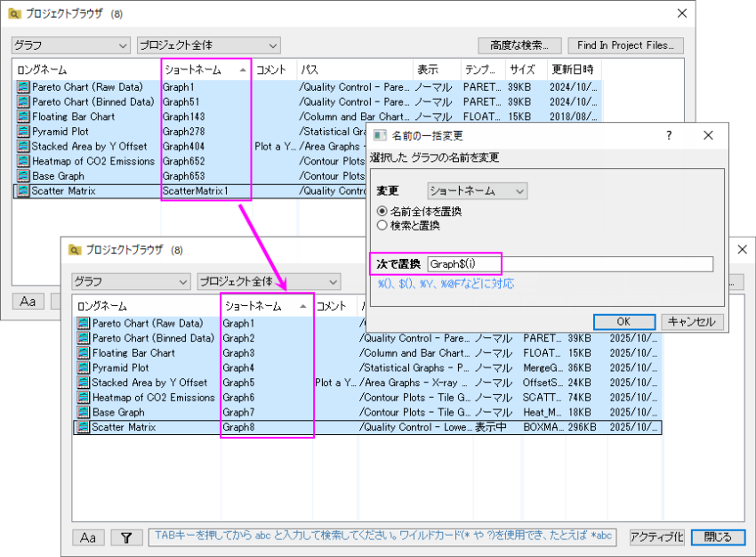Click the ロングネーム column header in back browser

87,70
